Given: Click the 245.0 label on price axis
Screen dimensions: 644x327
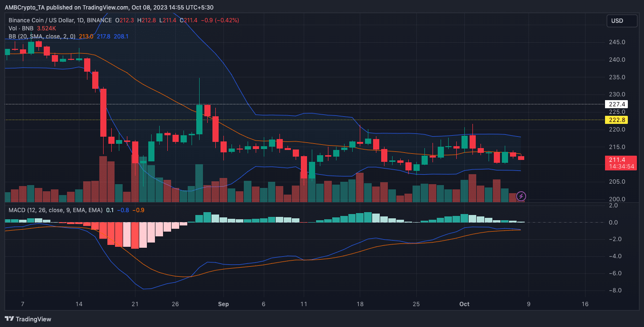Looking at the screenshot, I should (x=616, y=42).
